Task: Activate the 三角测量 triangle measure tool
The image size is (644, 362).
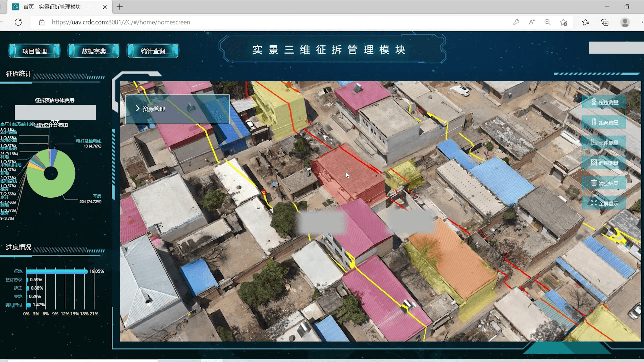Action: tap(604, 143)
